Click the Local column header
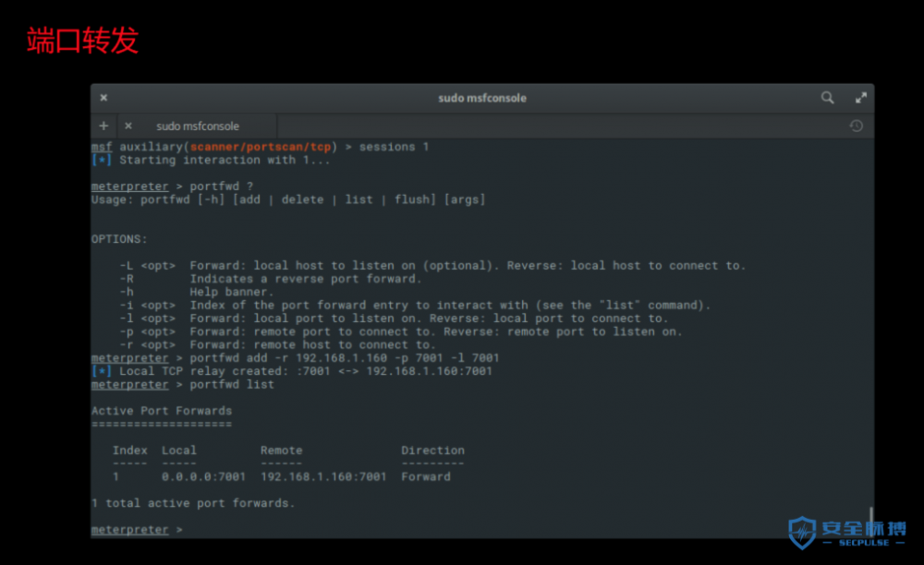924x565 pixels. click(179, 451)
